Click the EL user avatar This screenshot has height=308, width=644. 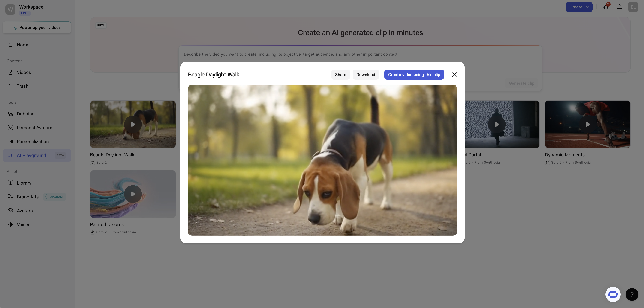pos(633,7)
